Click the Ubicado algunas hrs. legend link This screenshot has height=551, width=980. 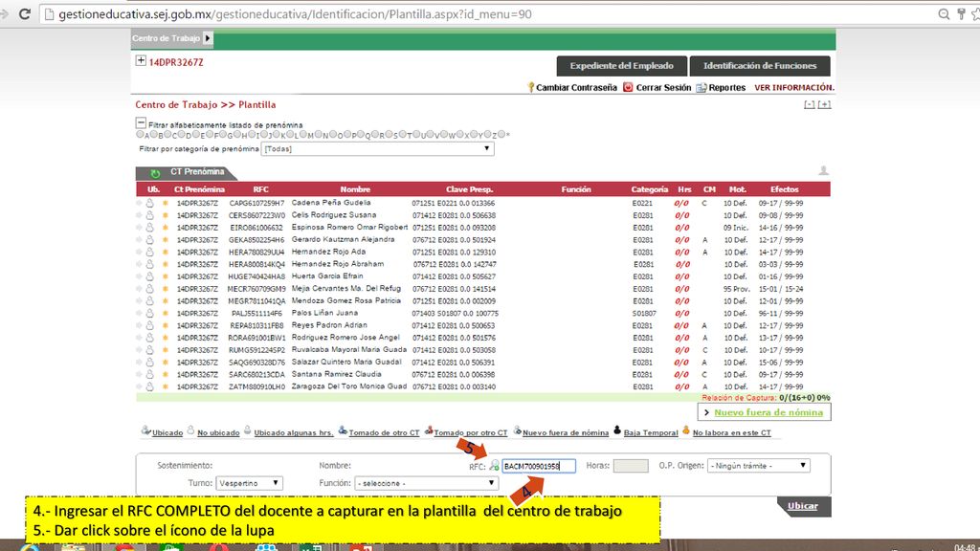(x=294, y=432)
